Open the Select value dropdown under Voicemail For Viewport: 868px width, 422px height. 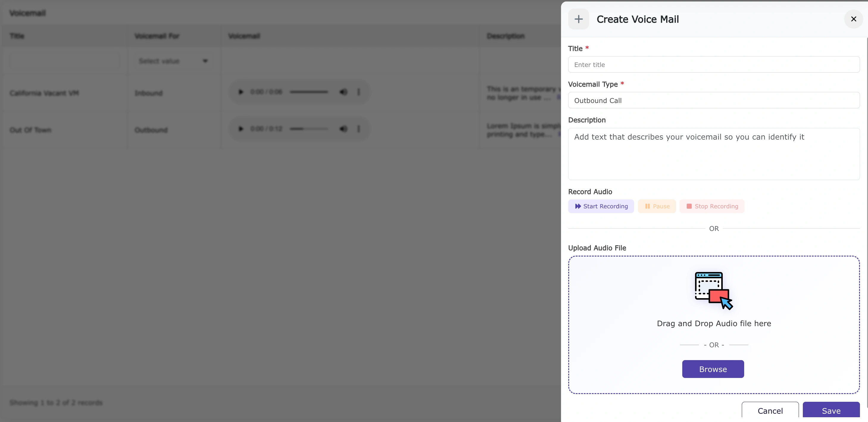(173, 61)
